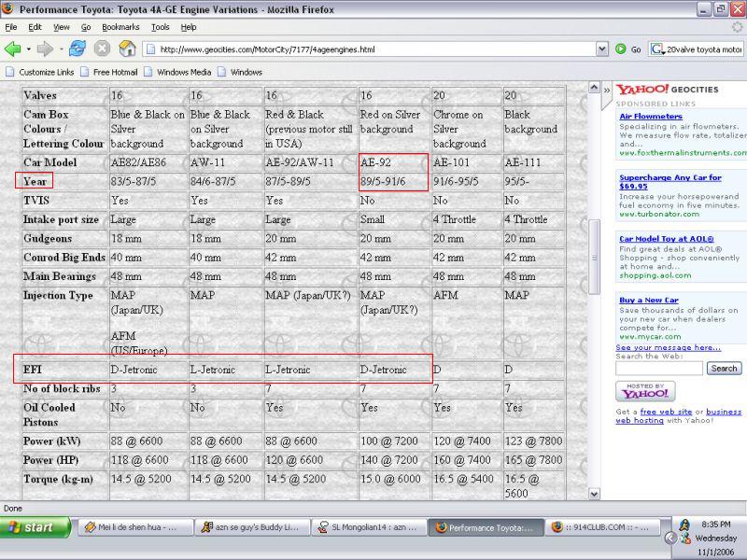
Task: Click the AE-101 car model cell
Action: [466, 162]
